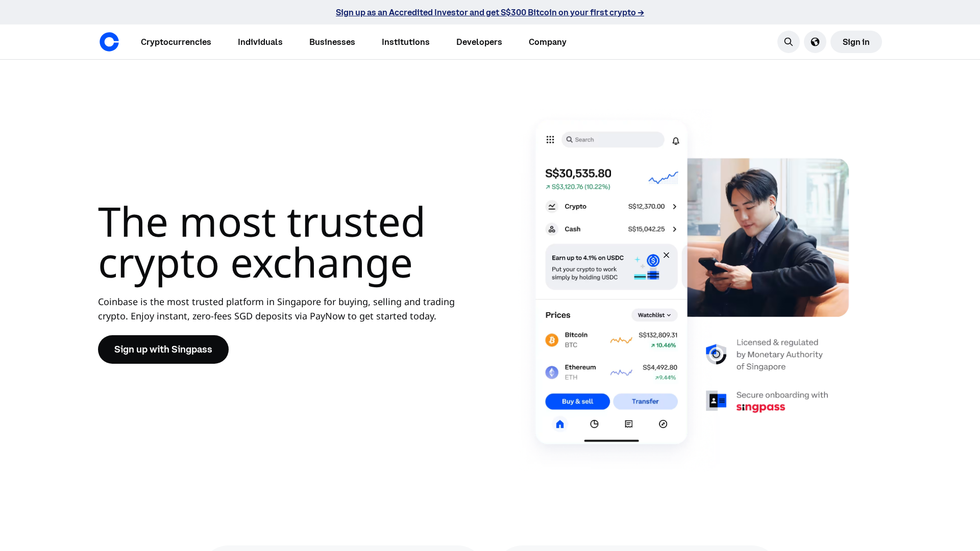
Task: Open the search magnifier in header
Action: click(x=789, y=42)
